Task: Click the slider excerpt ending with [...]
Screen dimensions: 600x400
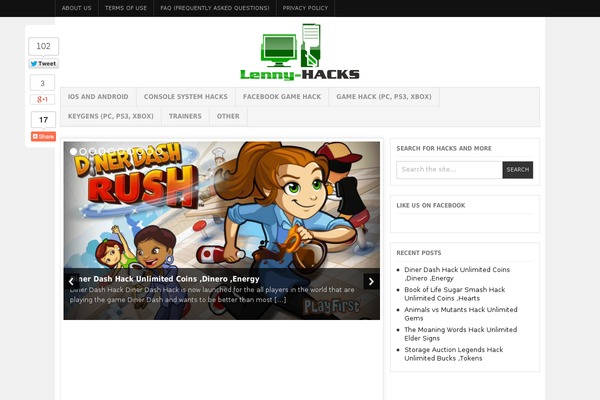Action: tap(212, 295)
